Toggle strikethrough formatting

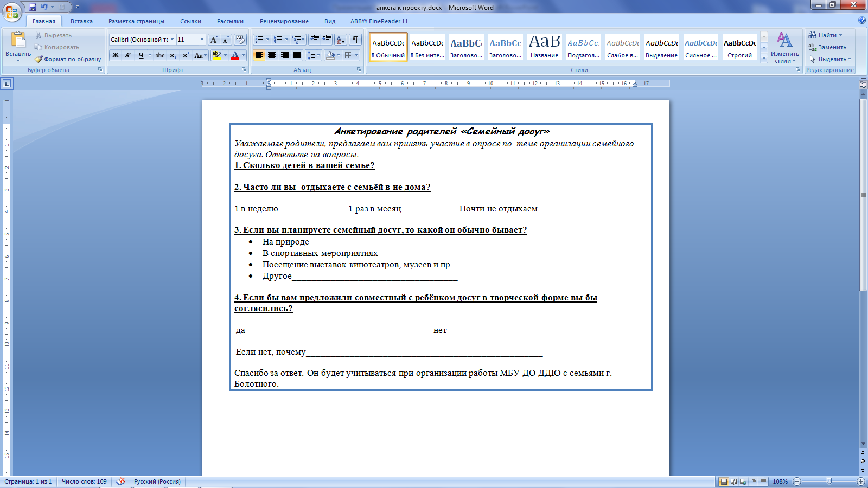160,55
